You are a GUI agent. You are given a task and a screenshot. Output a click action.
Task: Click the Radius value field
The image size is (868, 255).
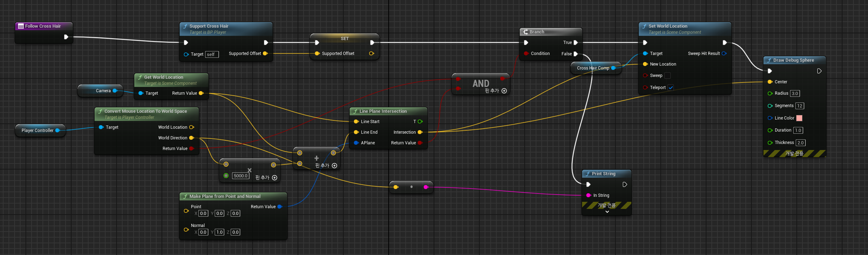pos(795,94)
